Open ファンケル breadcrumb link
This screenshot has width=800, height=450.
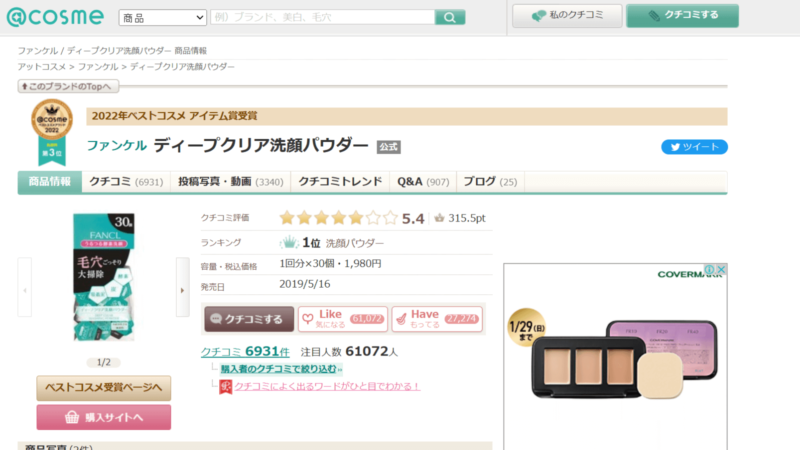coord(98,67)
